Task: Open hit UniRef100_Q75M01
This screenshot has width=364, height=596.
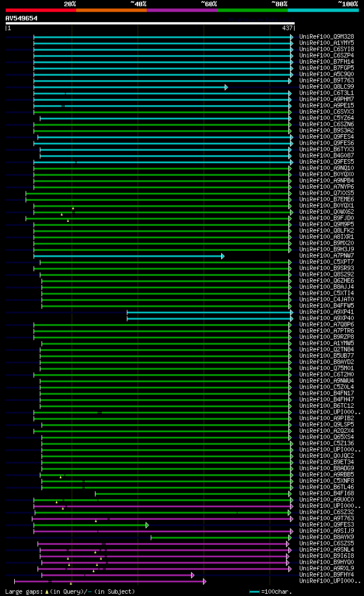Action: pos(326,369)
